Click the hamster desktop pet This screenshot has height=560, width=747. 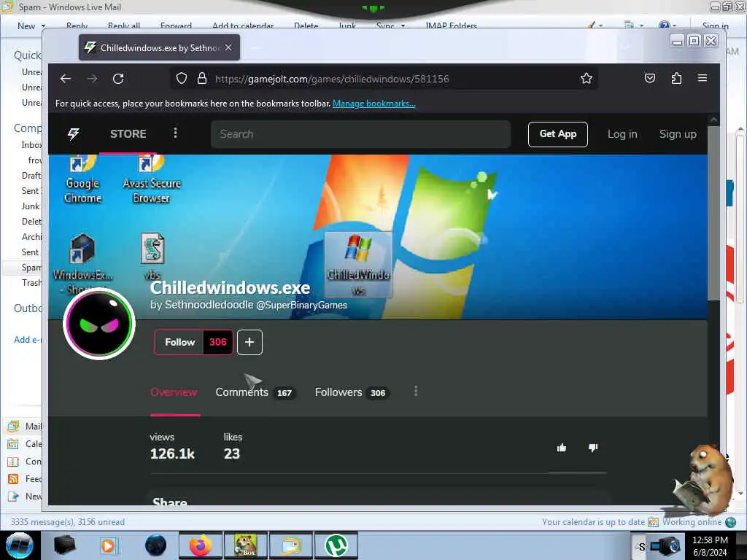click(x=705, y=480)
